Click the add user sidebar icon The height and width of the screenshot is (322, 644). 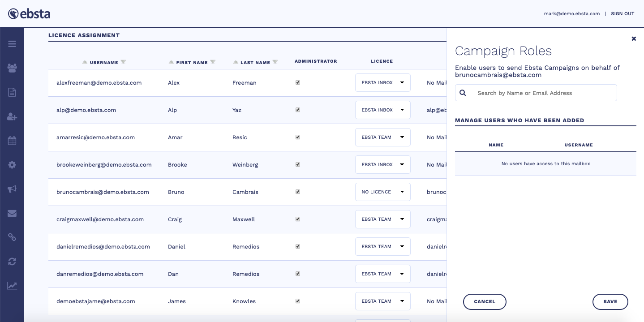click(x=12, y=116)
